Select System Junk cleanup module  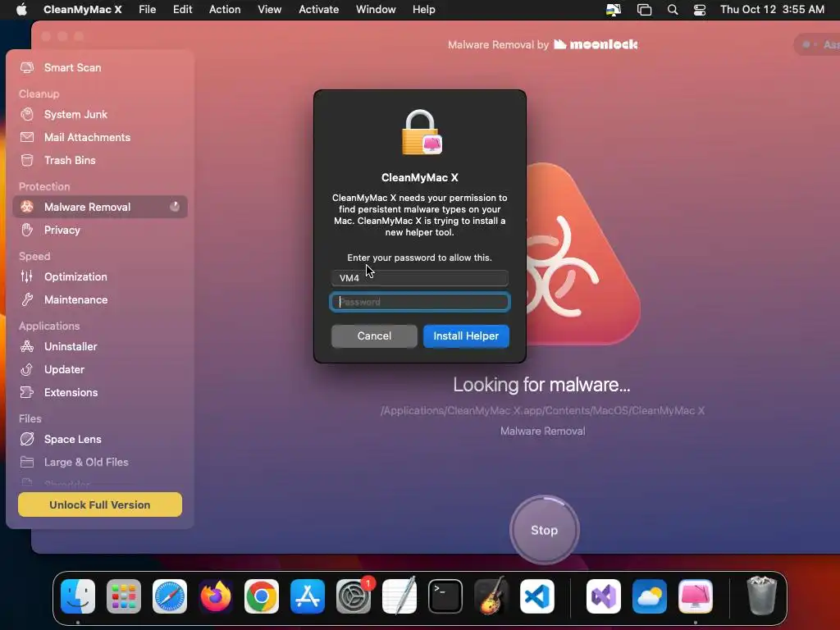click(99, 114)
